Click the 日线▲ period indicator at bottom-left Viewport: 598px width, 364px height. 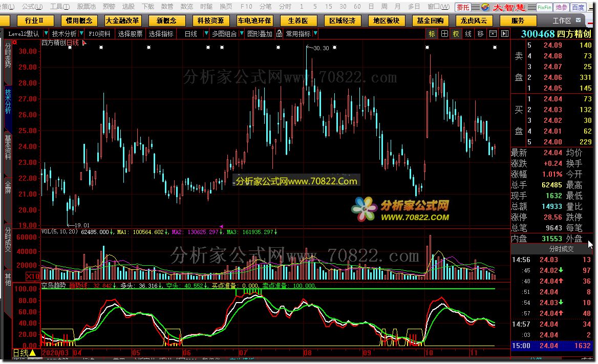[25, 353]
